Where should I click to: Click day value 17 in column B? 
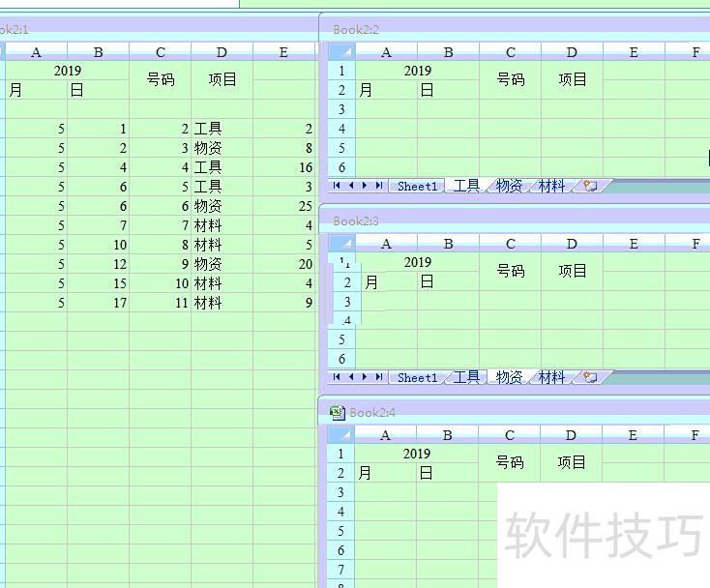[99, 303]
